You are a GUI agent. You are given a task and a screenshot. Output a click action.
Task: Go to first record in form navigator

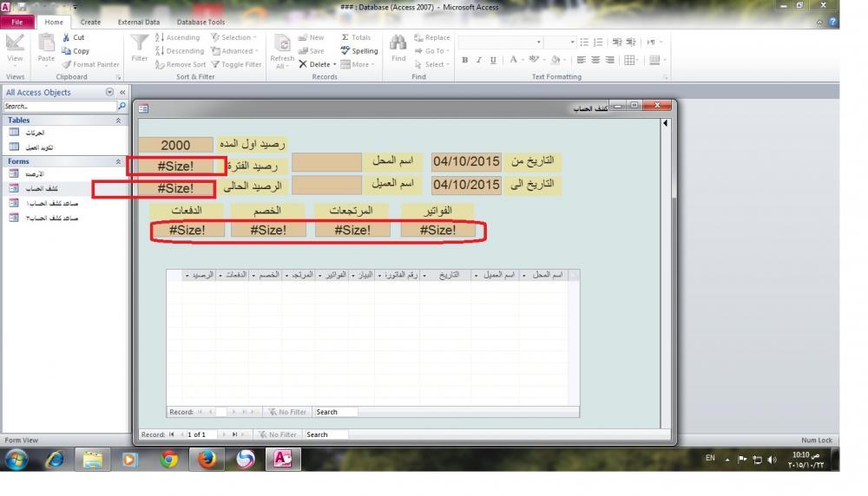pyautogui.click(x=172, y=434)
